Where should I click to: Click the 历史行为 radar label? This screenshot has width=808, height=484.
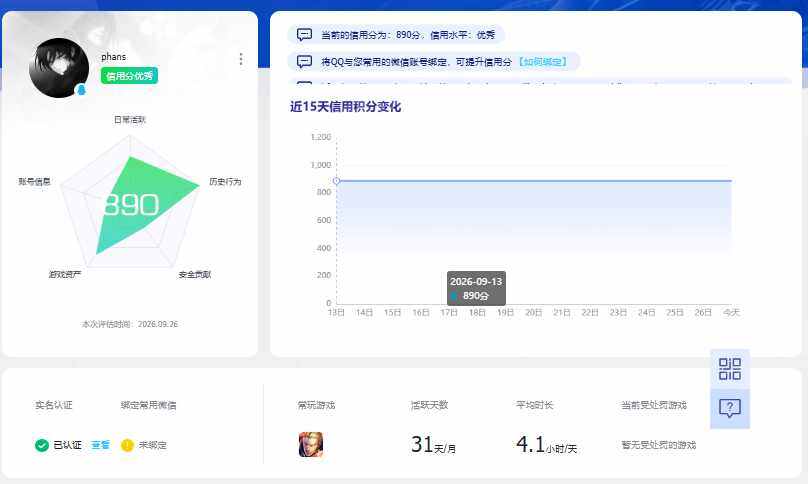(x=225, y=181)
